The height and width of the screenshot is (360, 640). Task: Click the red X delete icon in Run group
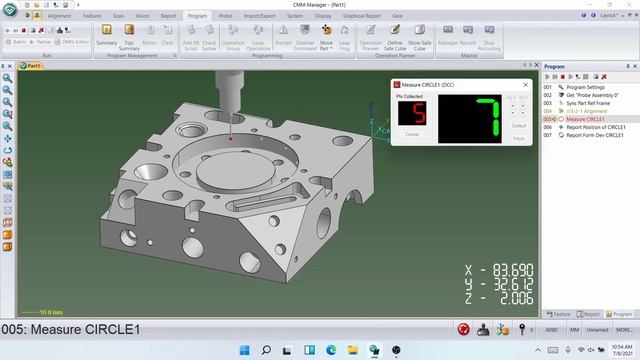tap(41, 30)
